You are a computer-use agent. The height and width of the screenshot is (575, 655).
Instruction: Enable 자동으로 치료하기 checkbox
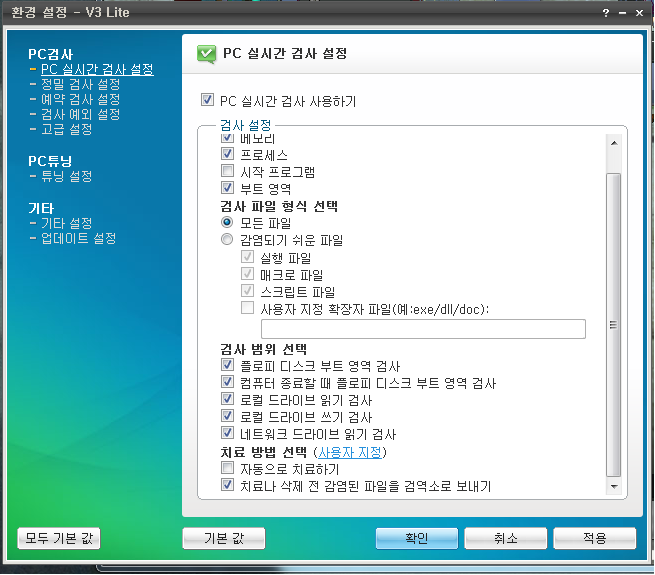tap(227, 468)
